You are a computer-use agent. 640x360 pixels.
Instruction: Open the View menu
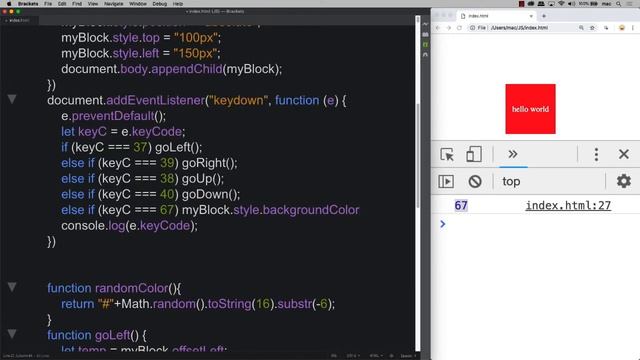[93, 4]
